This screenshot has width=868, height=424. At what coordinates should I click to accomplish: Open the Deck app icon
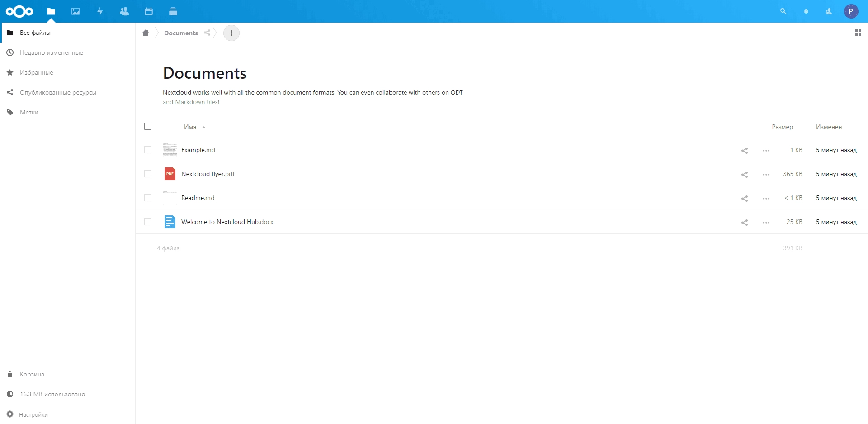coord(173,11)
